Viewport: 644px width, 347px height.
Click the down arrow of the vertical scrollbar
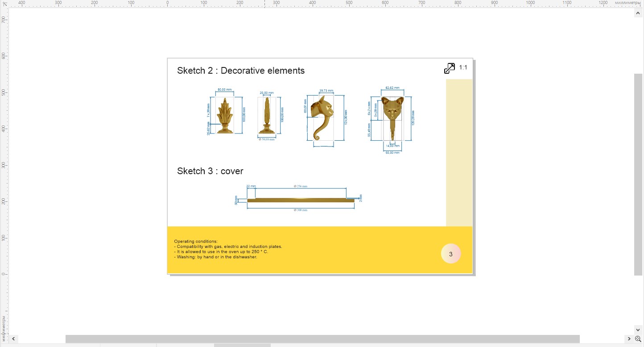[x=638, y=330]
